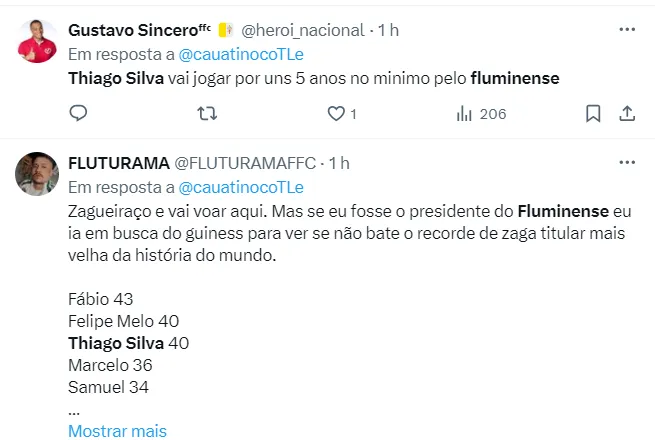The width and height of the screenshot is (655, 440).
Task: Bookmark Gustavo Sincero's tweet
Action: [x=593, y=114]
